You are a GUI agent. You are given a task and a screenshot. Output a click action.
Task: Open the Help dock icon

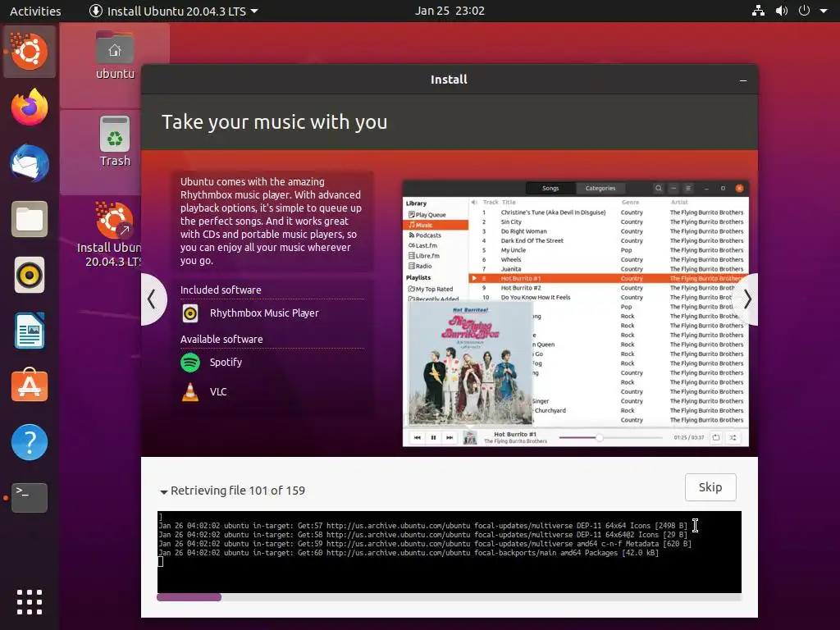point(29,442)
